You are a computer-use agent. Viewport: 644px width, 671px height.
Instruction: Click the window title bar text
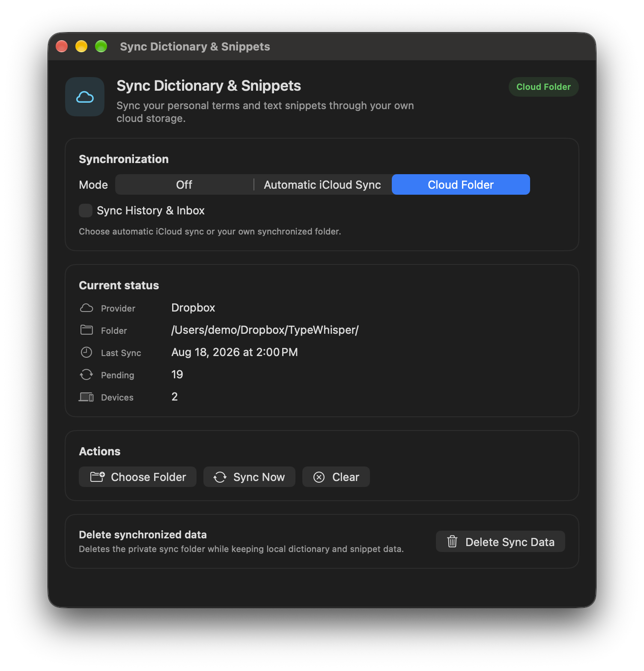tap(195, 47)
